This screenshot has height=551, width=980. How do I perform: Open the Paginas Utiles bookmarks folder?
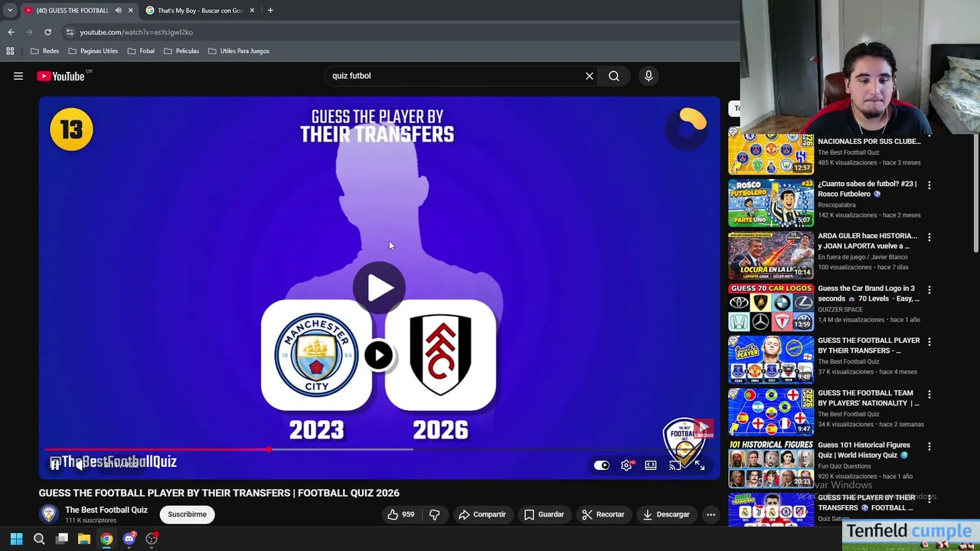[93, 51]
